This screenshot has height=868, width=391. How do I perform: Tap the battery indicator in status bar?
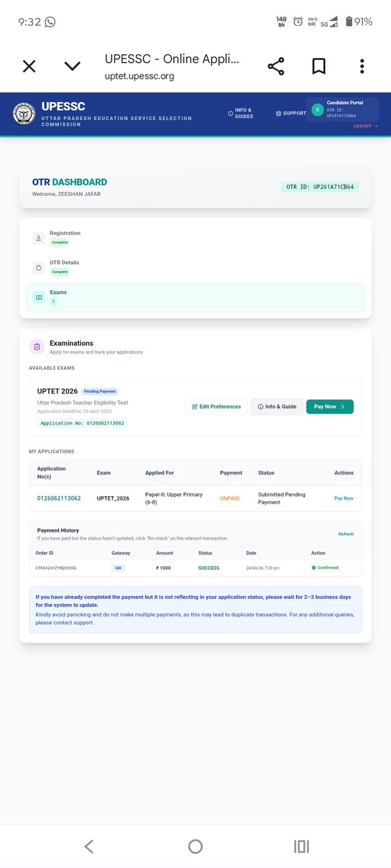click(359, 22)
